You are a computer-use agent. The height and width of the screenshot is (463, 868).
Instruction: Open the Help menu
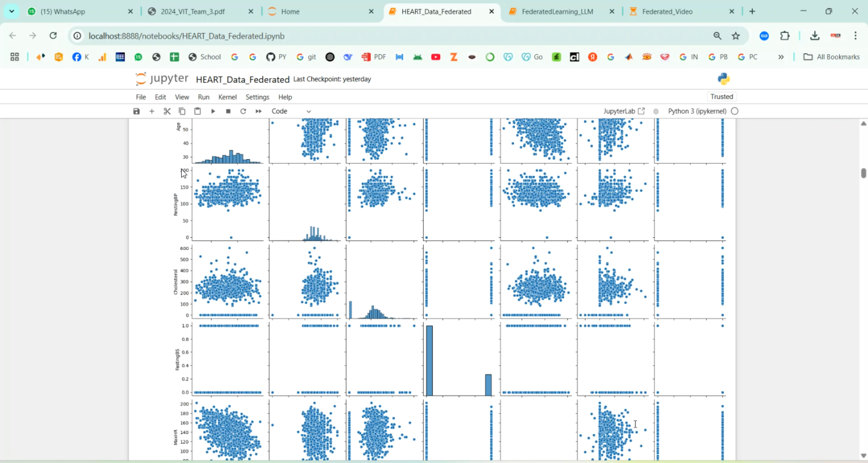[x=285, y=97]
